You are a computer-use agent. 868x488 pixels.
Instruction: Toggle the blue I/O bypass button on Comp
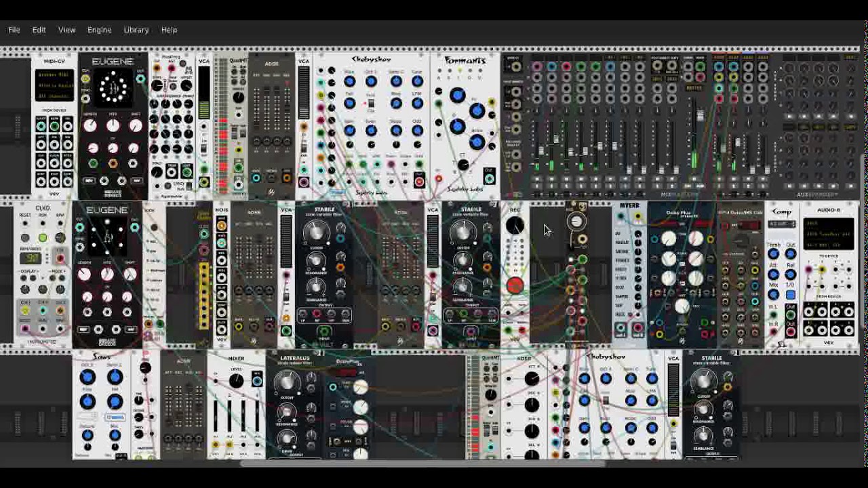click(791, 296)
